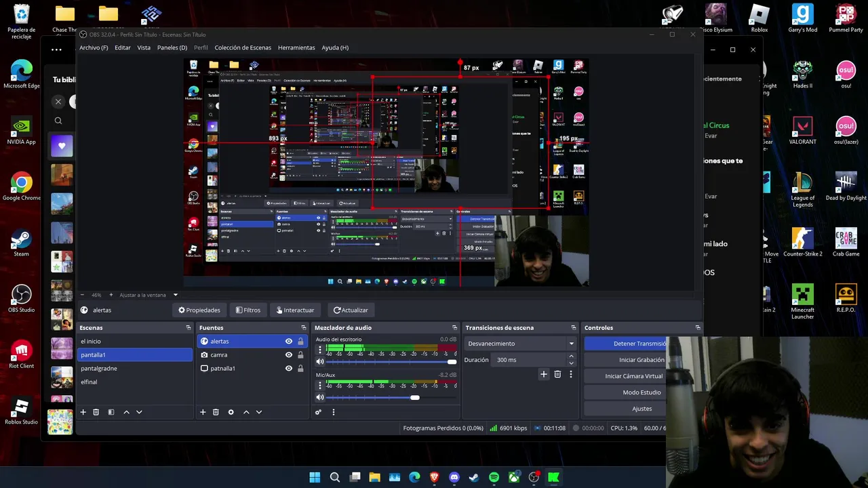This screenshot has width=868, height=488.
Task: Open Steam desktop shortcut
Action: pos(21,243)
